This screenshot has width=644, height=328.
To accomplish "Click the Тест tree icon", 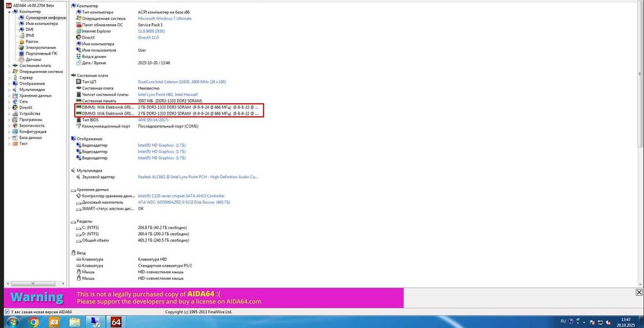I will click(x=15, y=144).
